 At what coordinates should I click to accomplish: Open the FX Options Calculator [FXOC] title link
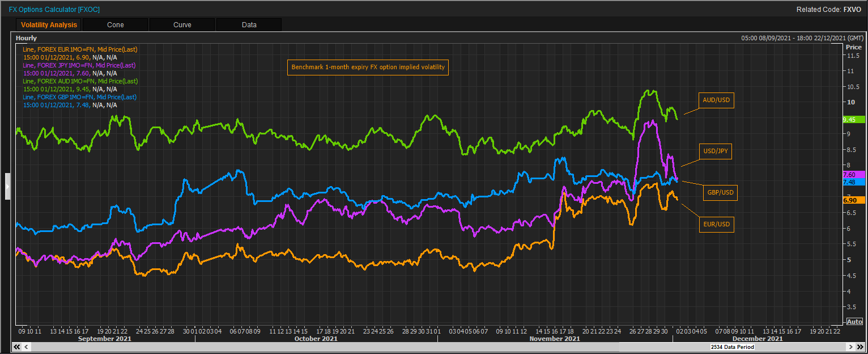click(x=54, y=10)
